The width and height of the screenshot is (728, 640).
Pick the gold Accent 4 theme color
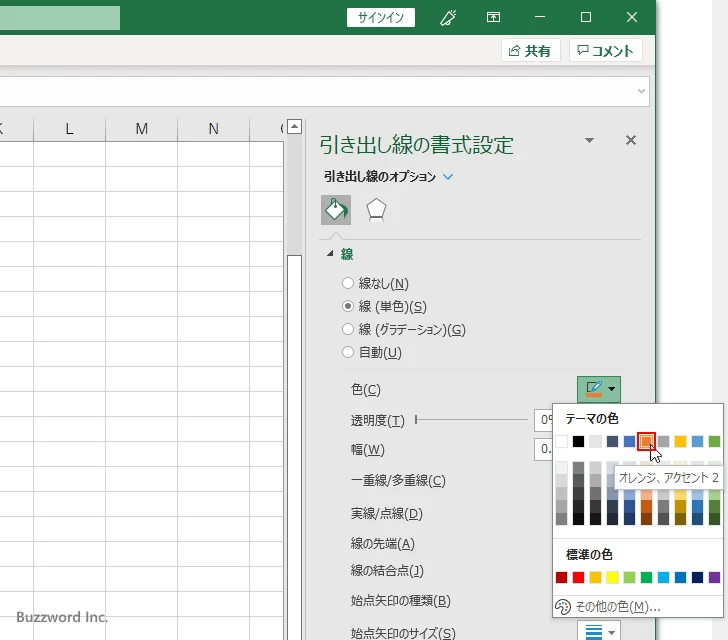coord(680,441)
